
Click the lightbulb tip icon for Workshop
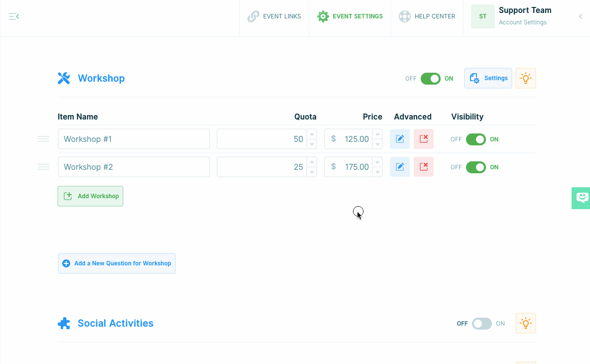point(525,78)
